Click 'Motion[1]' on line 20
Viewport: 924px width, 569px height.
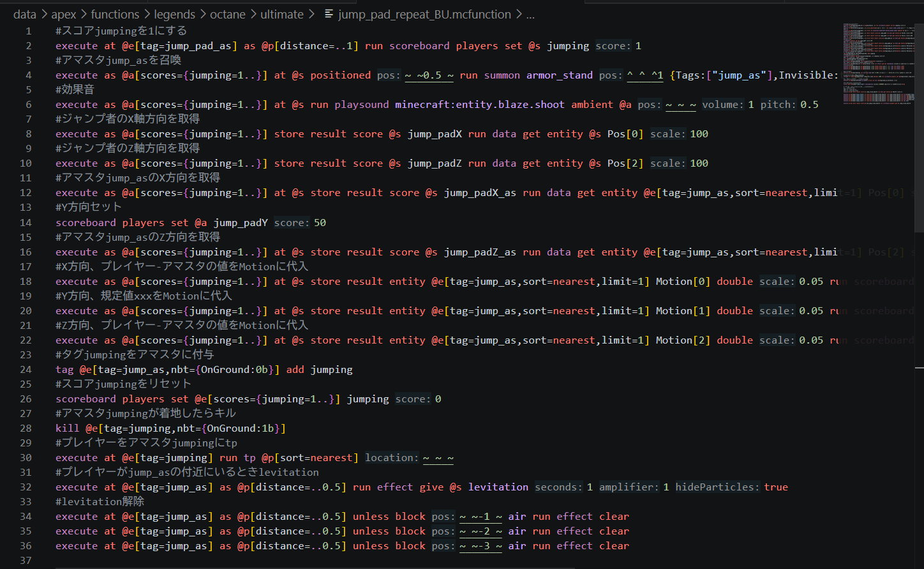pyautogui.click(x=683, y=311)
